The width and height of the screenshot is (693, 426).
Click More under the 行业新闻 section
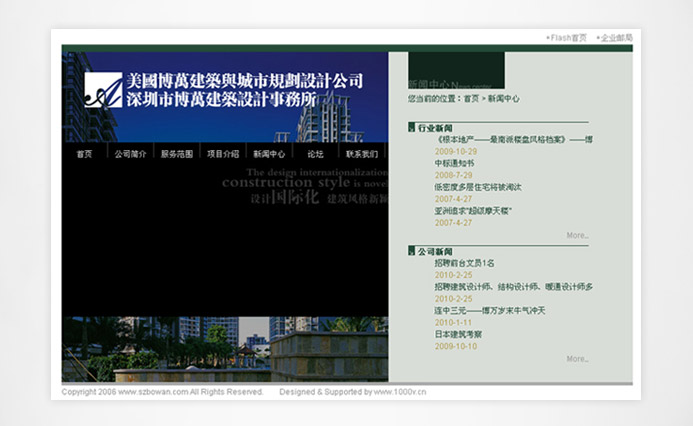[x=577, y=236]
